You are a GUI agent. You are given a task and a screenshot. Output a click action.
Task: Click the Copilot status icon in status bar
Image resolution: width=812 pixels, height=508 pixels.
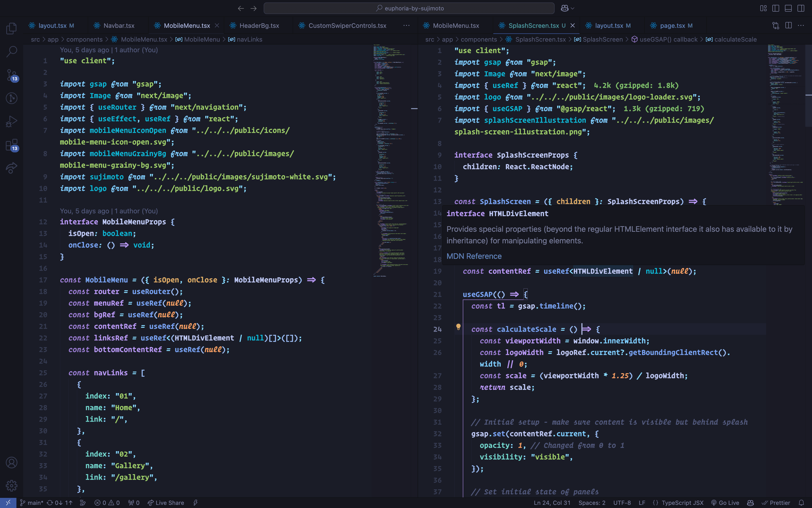(x=751, y=503)
